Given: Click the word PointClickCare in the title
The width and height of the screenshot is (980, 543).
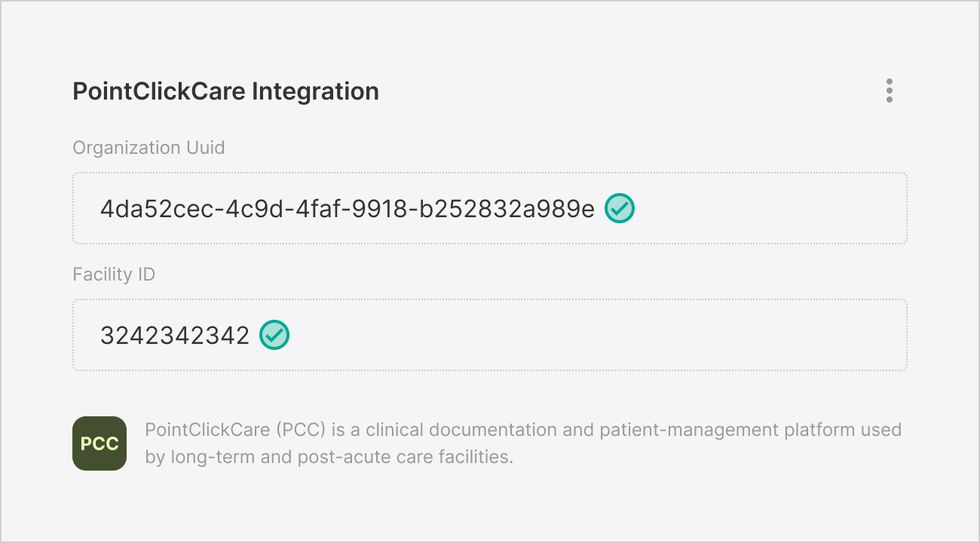Looking at the screenshot, I should pyautogui.click(x=159, y=91).
